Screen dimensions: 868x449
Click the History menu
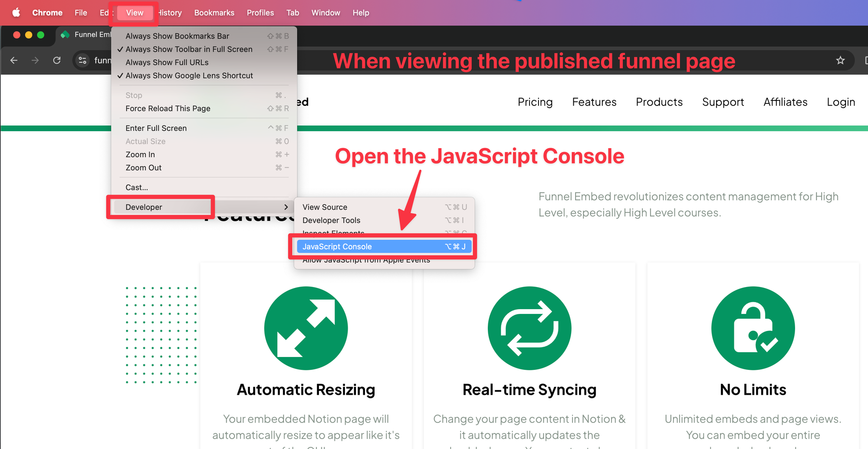coord(170,13)
